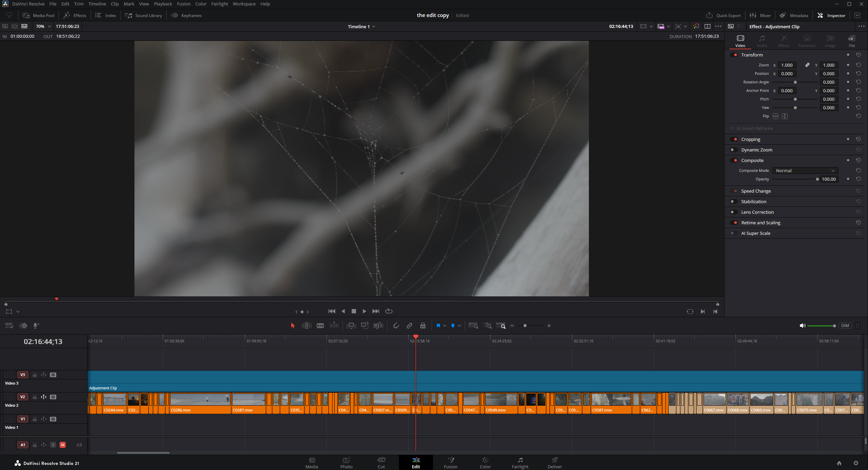Adjust the timeline zoom slider handle
Image resolution: width=868 pixels, height=470 pixels.
[525, 326]
